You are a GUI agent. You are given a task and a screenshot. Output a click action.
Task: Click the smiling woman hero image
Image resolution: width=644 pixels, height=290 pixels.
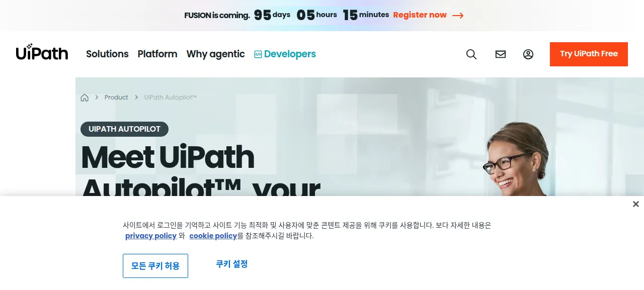pos(515,159)
